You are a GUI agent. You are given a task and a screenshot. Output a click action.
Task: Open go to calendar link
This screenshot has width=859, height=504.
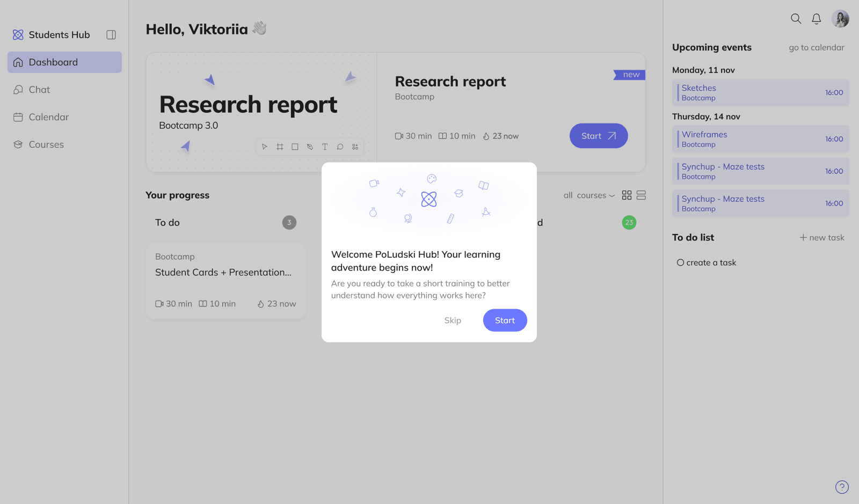(x=817, y=48)
